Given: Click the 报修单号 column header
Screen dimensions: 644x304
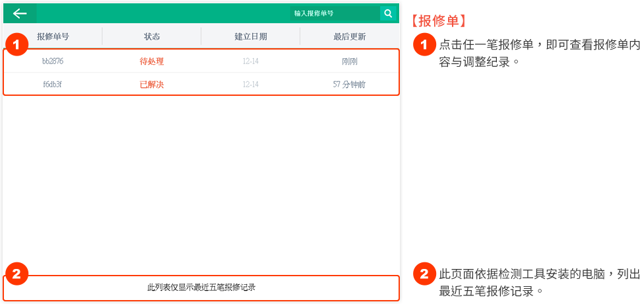Looking at the screenshot, I should click(53, 36).
